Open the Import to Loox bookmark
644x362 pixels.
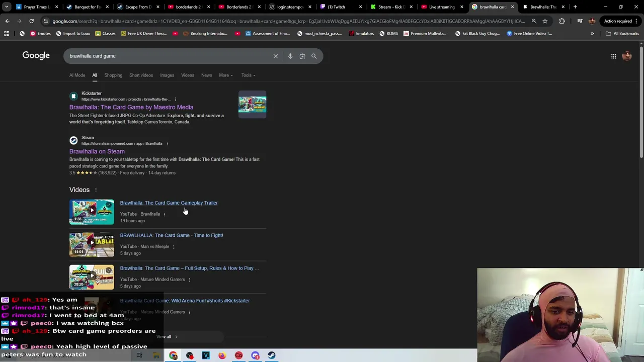pos(73,33)
